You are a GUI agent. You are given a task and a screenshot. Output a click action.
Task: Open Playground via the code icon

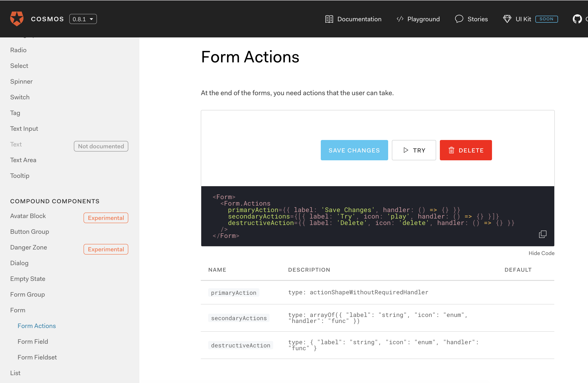pos(400,19)
